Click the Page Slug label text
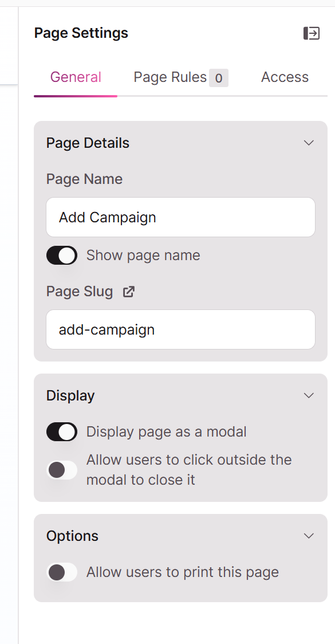Viewport: 335px width, 644px height. [80, 292]
